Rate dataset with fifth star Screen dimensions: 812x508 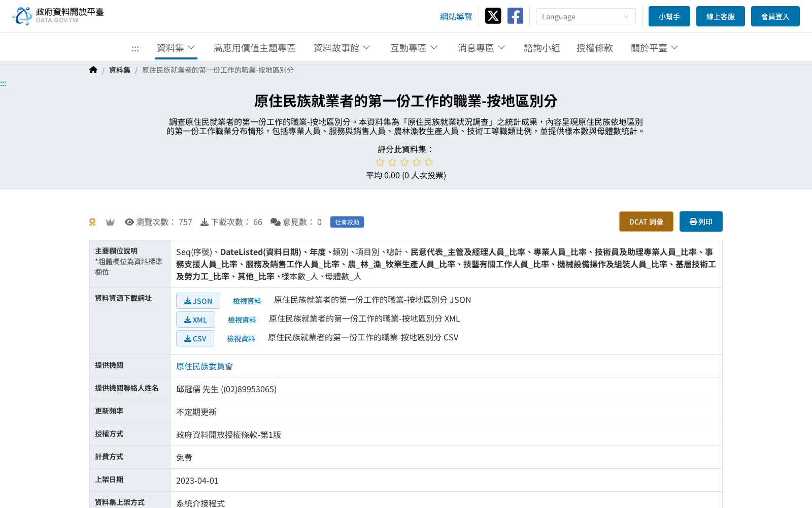[429, 162]
